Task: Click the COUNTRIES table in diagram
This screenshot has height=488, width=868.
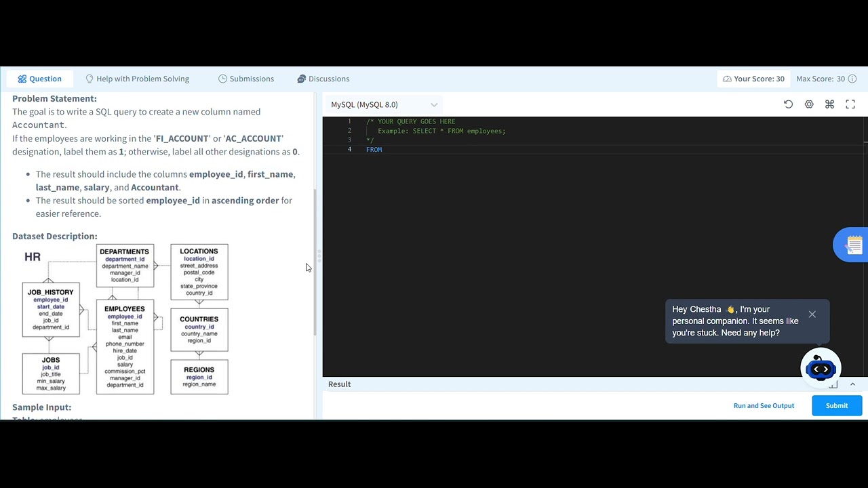Action: point(199,330)
